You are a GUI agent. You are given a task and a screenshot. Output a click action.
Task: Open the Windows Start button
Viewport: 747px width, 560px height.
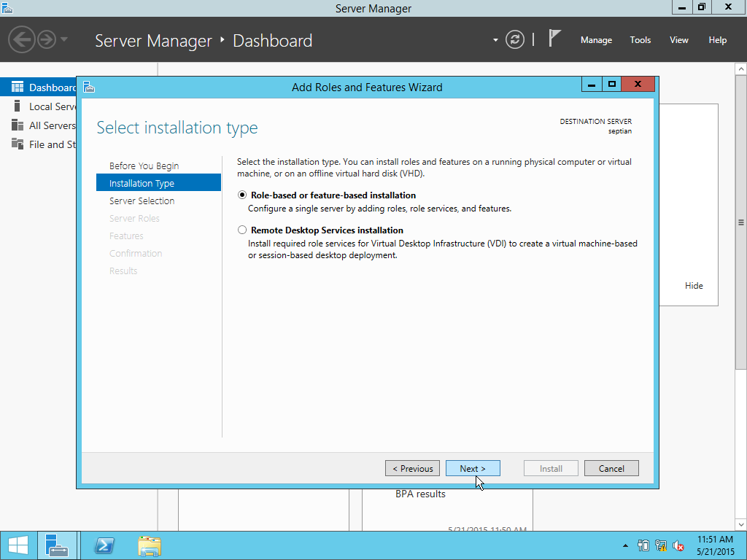tap(18, 545)
